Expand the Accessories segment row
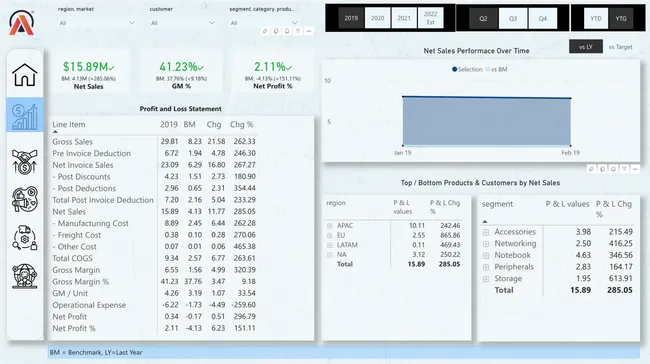650x364 pixels. [486, 232]
